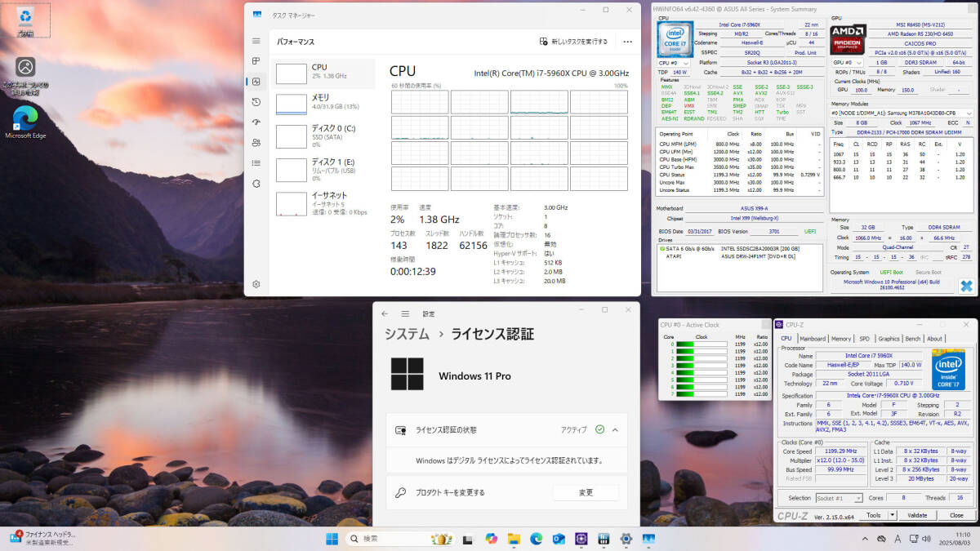Open Windows Start button

pos(332,539)
